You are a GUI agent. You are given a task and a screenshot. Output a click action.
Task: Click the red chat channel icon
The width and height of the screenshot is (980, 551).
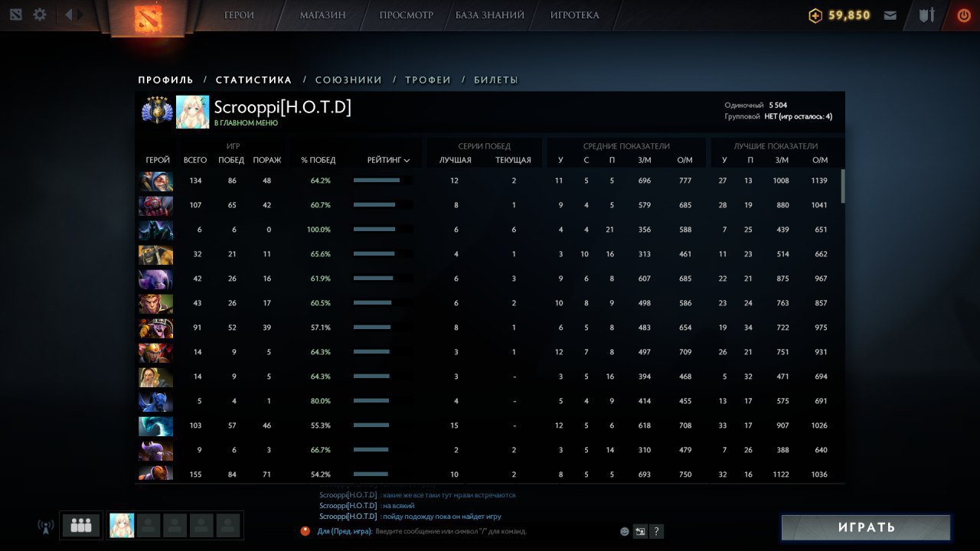pos(305,531)
